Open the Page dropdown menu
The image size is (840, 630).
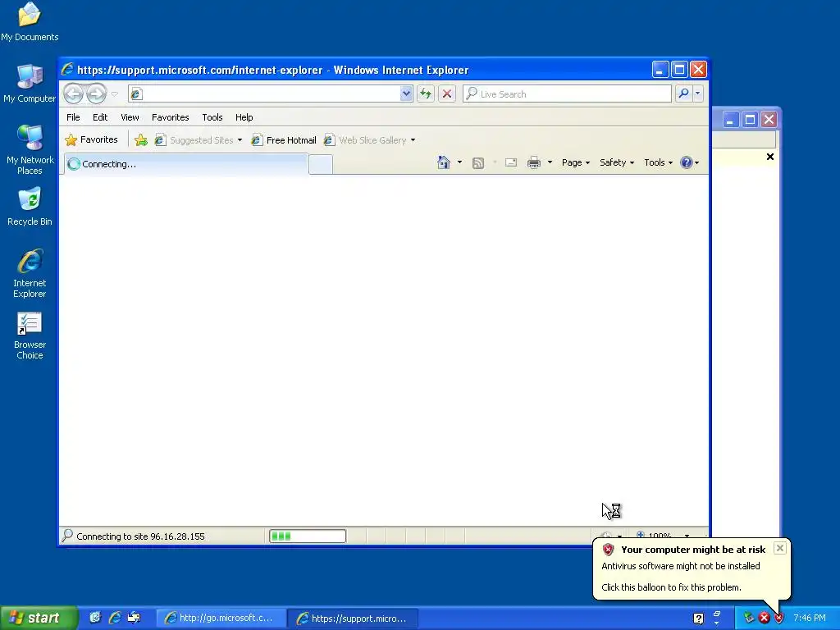575,162
